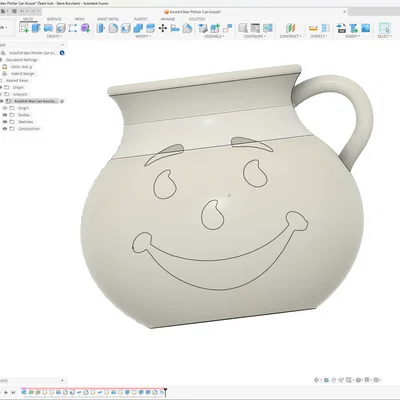400x400 pixels.
Task: Click the table icon in Configure panel
Action: pos(255,28)
